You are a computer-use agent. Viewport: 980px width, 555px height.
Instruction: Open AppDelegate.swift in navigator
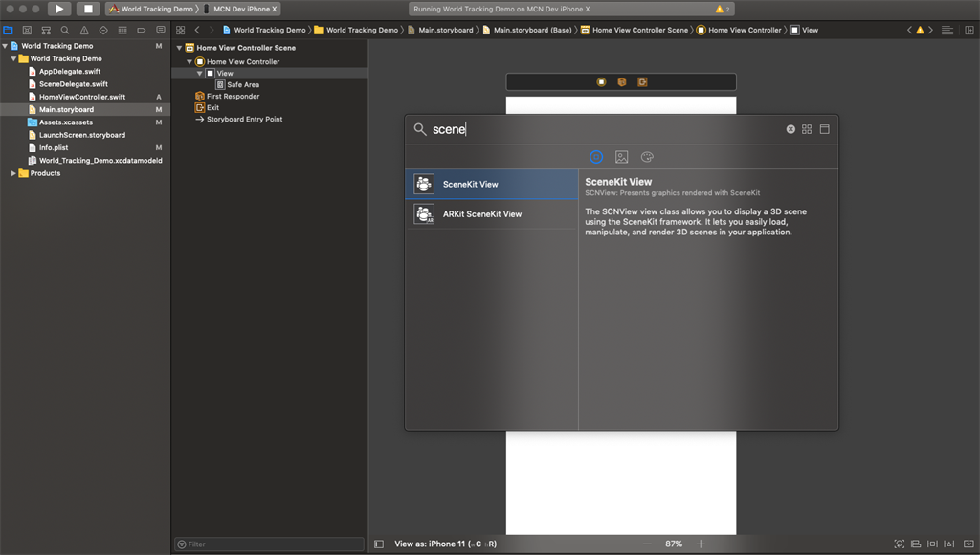[69, 71]
